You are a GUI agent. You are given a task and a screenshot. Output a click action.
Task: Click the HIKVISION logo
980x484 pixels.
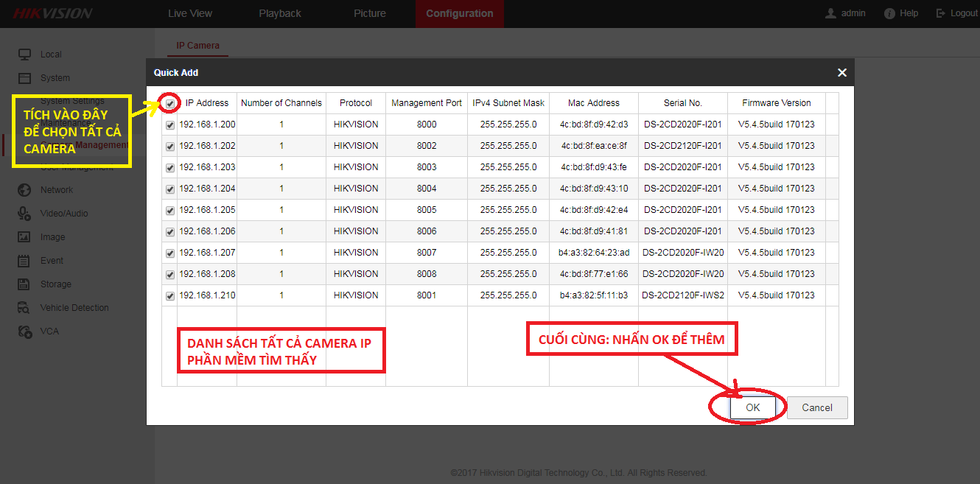pos(52,13)
